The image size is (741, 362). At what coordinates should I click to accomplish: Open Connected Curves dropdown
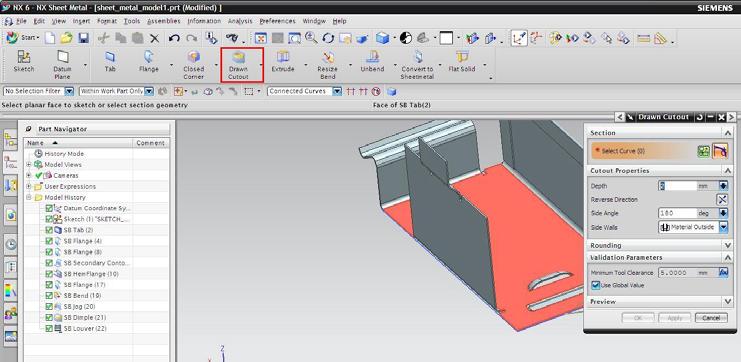click(337, 91)
